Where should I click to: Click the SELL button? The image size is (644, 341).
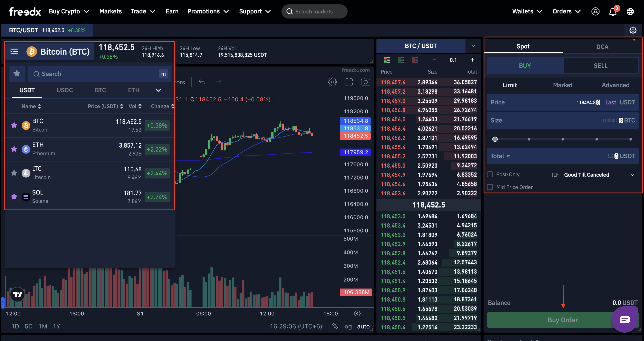601,66
